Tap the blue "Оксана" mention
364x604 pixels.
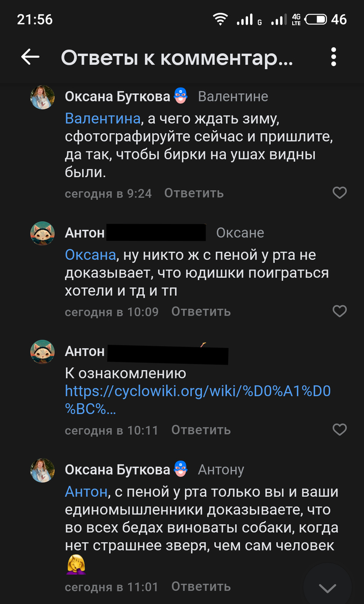click(x=89, y=255)
